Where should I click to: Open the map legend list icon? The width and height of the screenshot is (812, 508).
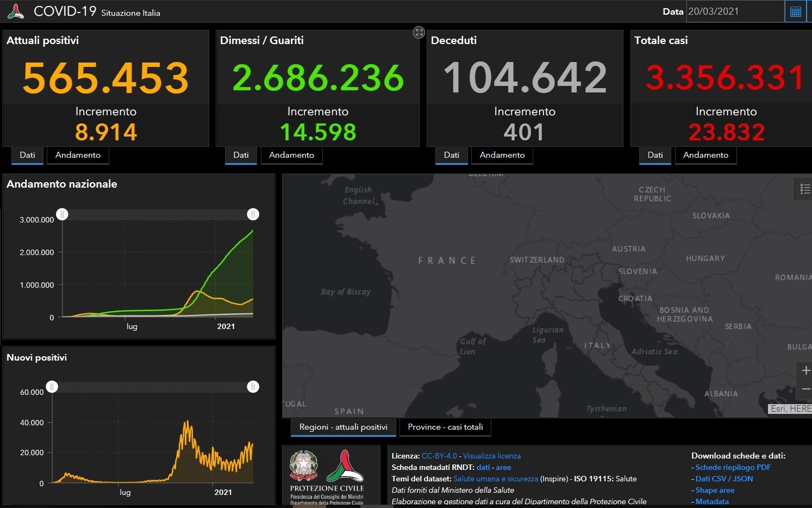805,189
